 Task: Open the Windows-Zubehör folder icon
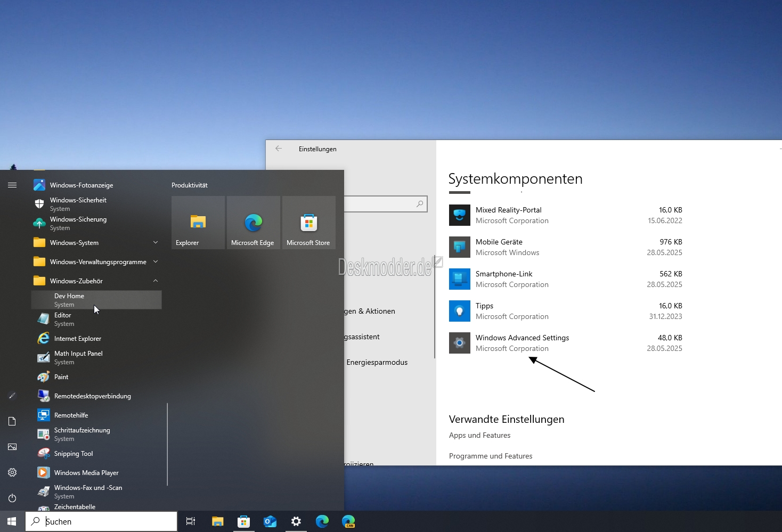pos(39,281)
